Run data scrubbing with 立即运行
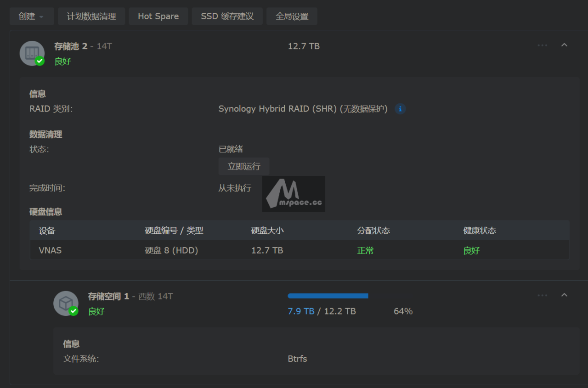This screenshot has width=588, height=388. click(244, 166)
